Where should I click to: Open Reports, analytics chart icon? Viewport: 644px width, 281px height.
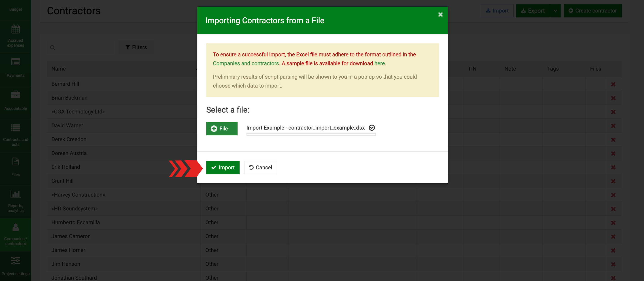(15, 194)
